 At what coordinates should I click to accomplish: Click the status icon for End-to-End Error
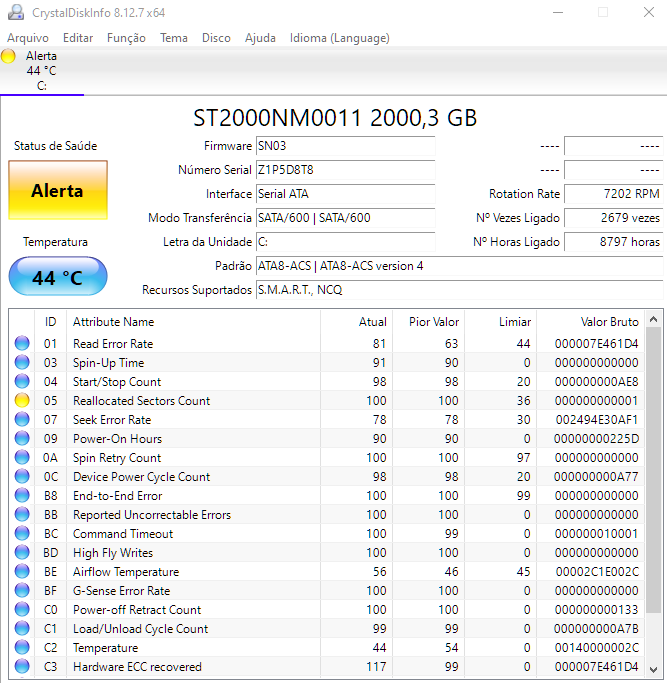22,495
